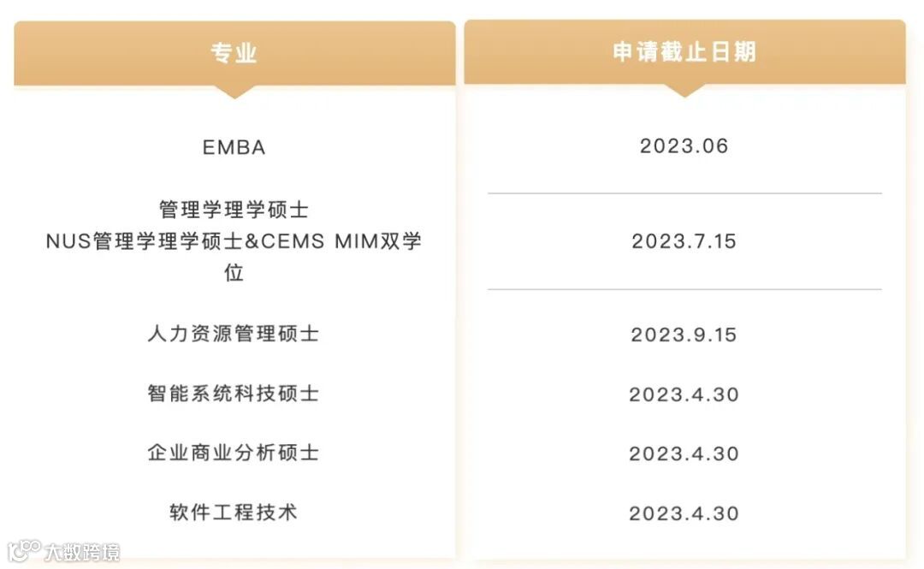Click the 位 character under the 双学位 line
Screen dimensions: 924x569
click(234, 273)
